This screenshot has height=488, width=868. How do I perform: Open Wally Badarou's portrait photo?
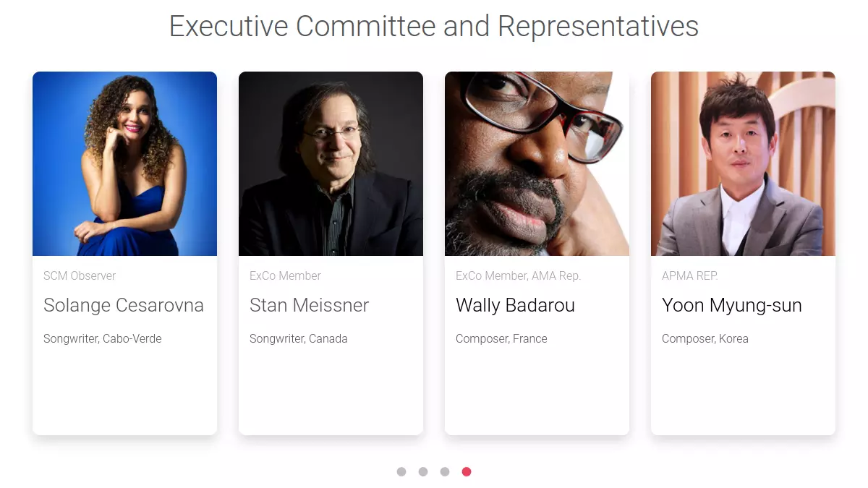(537, 163)
